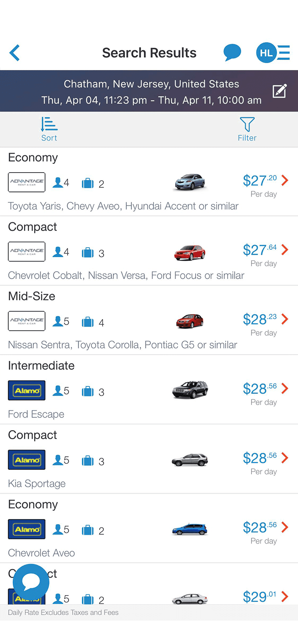The width and height of the screenshot is (298, 644).
Task: Open the $27.20 Economy deal arrow
Action: click(x=284, y=180)
